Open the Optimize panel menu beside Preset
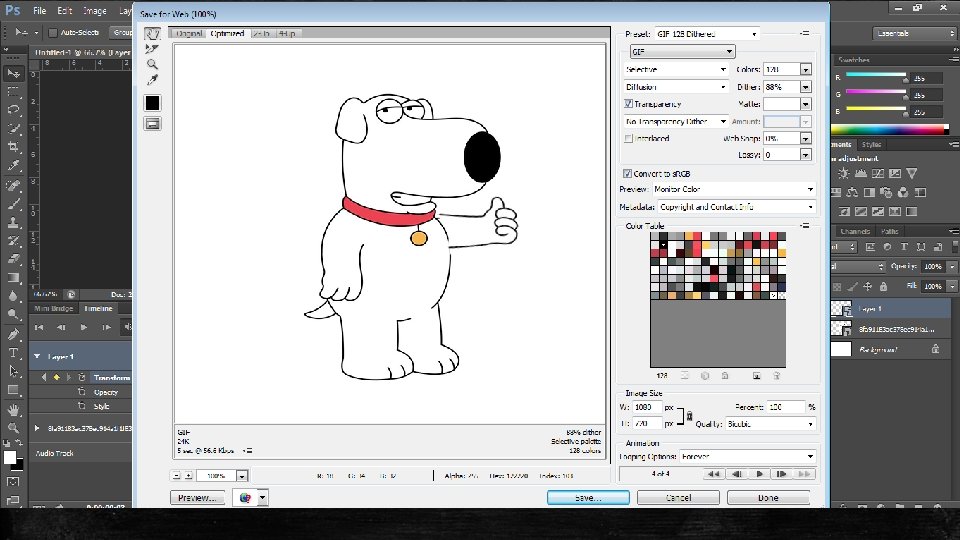The width and height of the screenshot is (960, 540). point(804,33)
